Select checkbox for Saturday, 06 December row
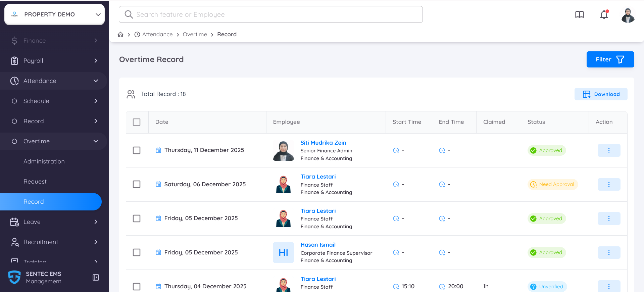This screenshot has height=292, width=644. pyautogui.click(x=137, y=184)
